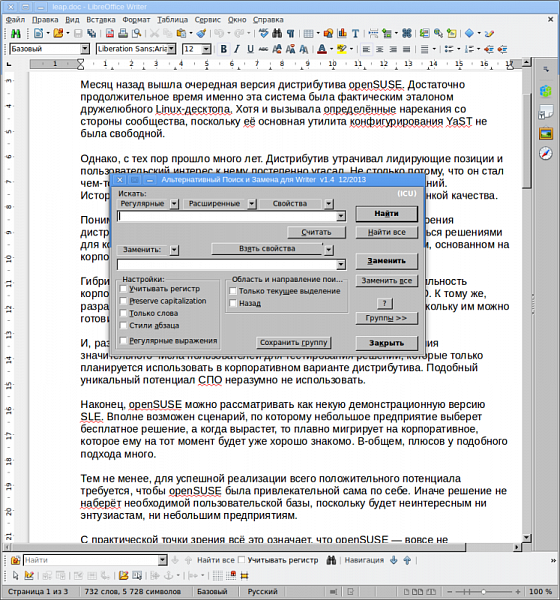Select the Clone Formatting paintbrush icon
This screenshot has height=600, width=560.
[x=201, y=34]
